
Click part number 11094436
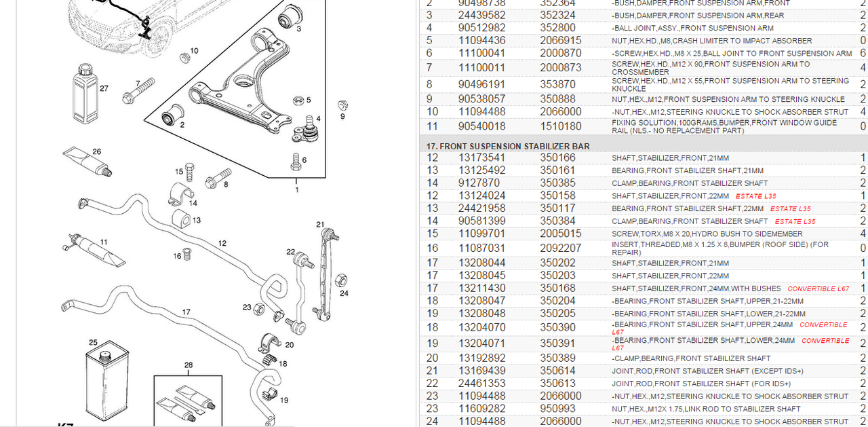pyautogui.click(x=481, y=41)
